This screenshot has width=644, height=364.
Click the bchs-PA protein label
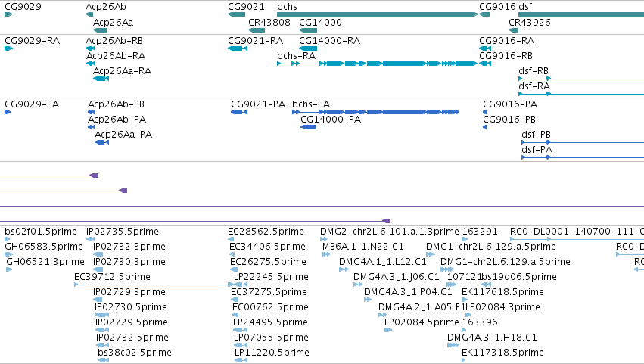[311, 104]
